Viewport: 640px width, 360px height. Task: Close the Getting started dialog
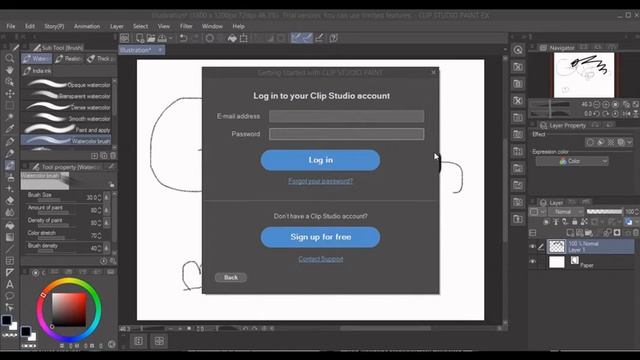click(x=433, y=73)
